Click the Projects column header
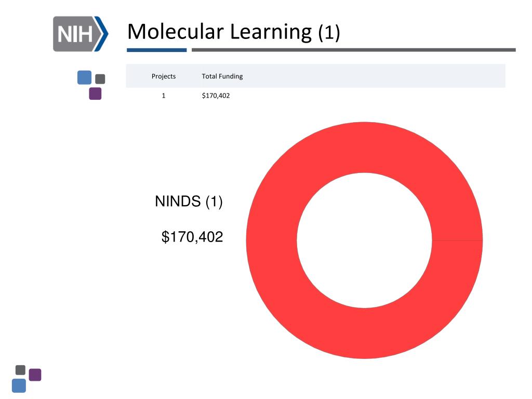 [x=164, y=76]
